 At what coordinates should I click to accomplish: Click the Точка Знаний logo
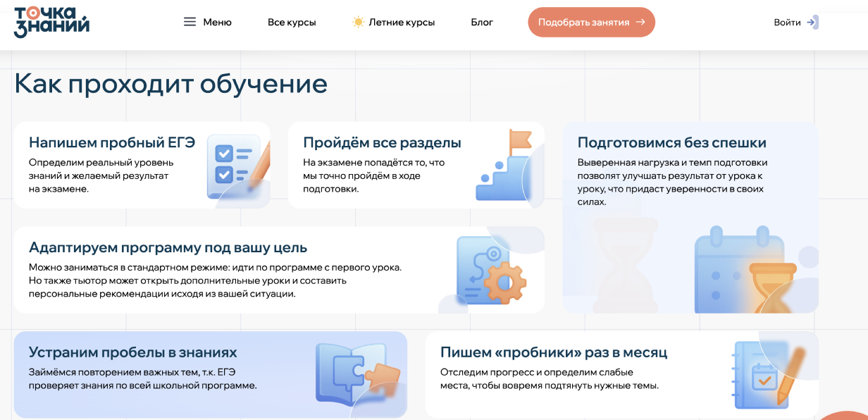(x=52, y=22)
